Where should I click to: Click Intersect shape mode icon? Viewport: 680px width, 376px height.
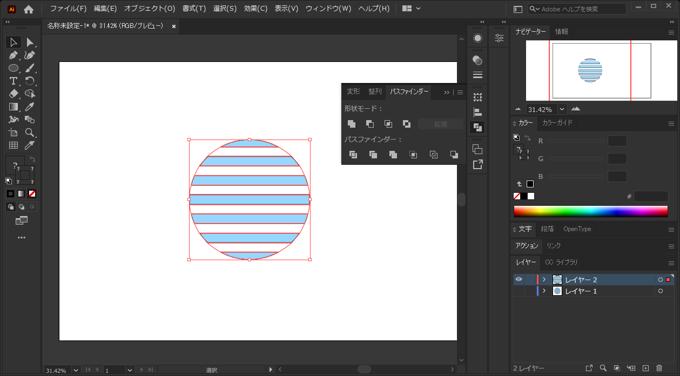(x=388, y=124)
